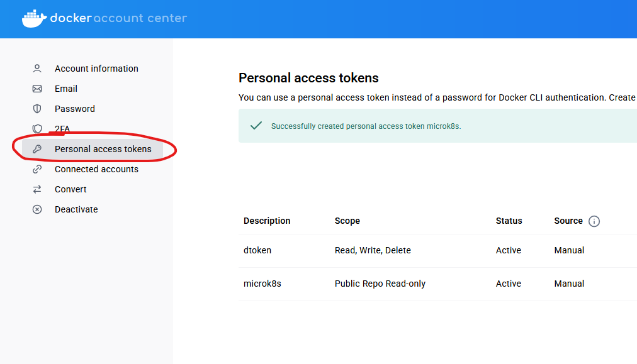The image size is (637, 364).
Task: Click the dtoken token row
Action: (x=437, y=251)
